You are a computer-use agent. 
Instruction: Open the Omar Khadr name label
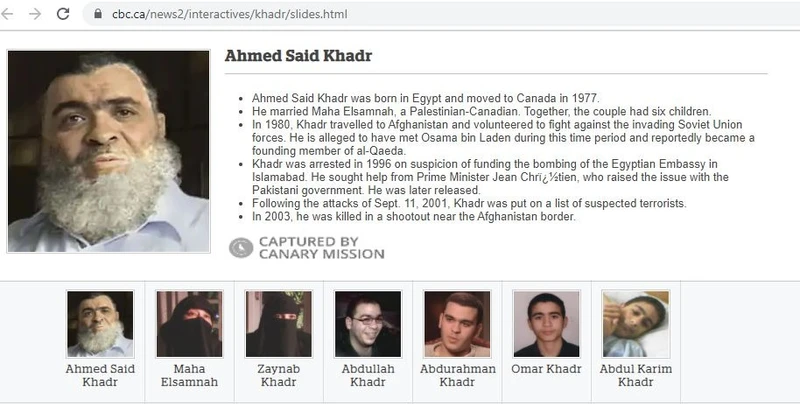(546, 368)
